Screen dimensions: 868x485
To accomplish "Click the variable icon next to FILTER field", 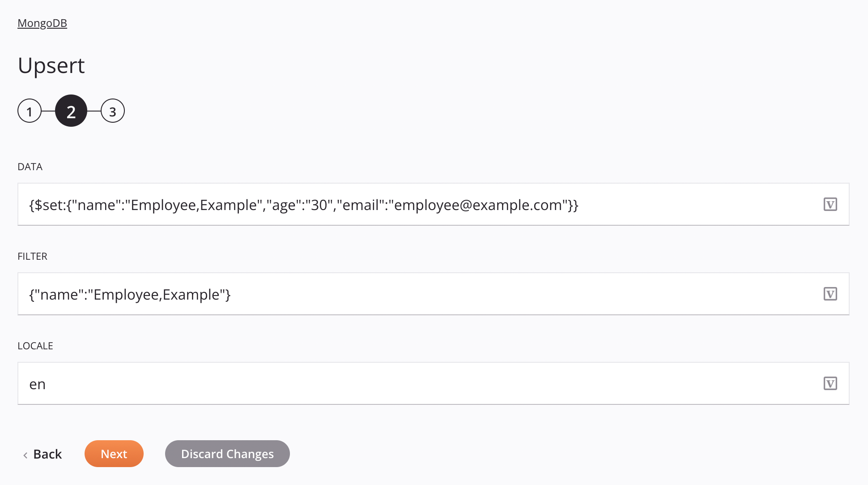I will coord(830,293).
